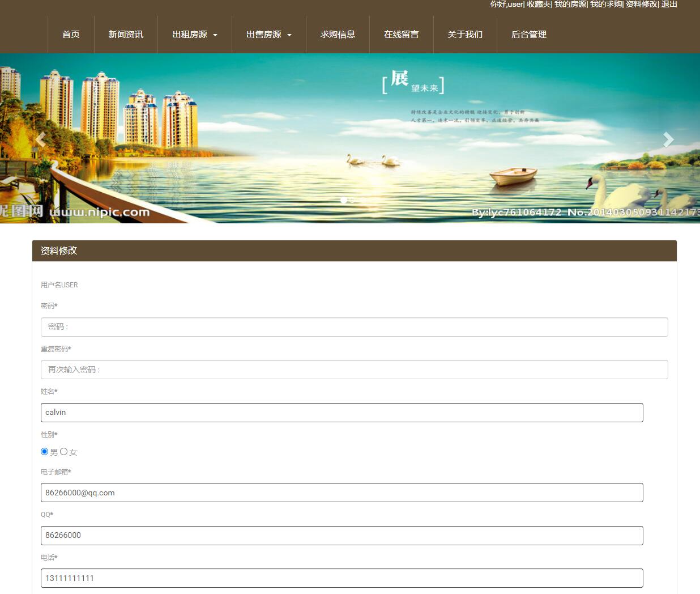Select the 女 radio button

coord(63,452)
